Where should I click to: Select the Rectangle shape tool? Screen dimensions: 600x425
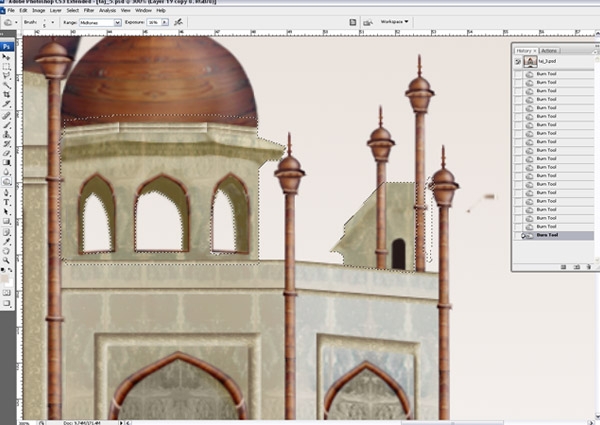click(6, 221)
